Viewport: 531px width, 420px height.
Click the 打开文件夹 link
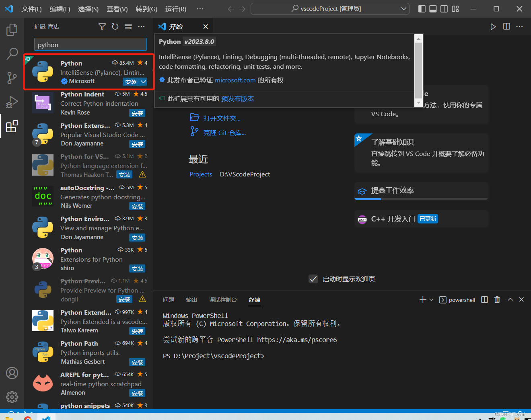tap(222, 118)
